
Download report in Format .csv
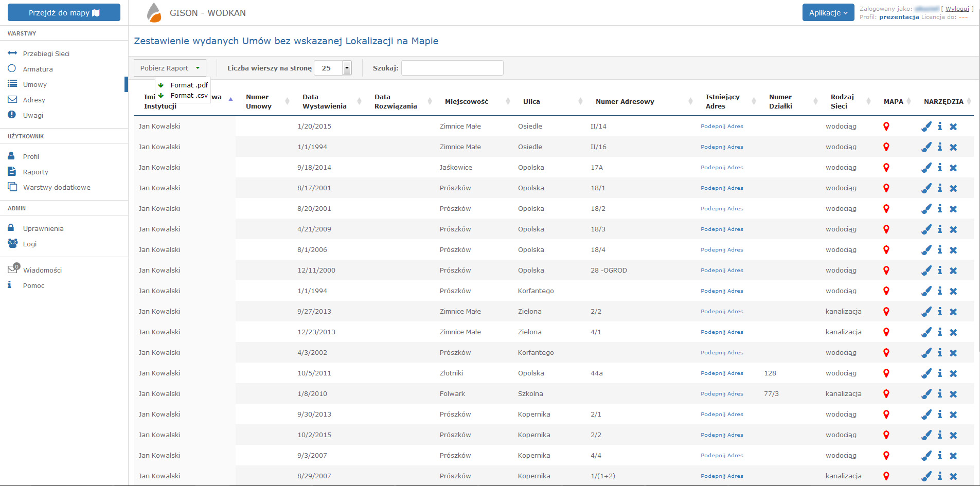point(189,95)
